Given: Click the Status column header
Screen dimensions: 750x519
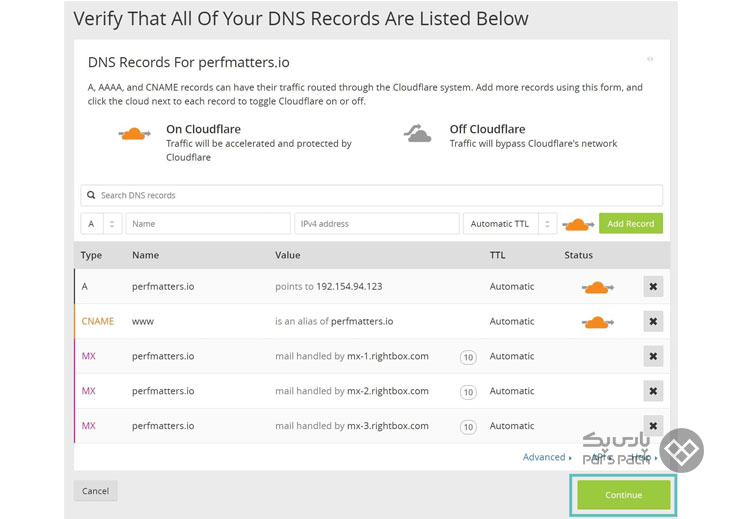Looking at the screenshot, I should pyautogui.click(x=578, y=255).
